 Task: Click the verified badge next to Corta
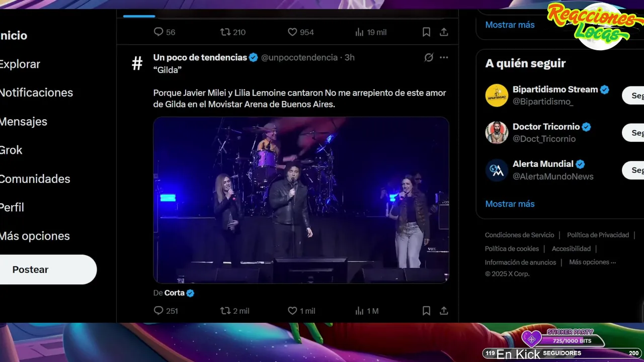(190, 293)
